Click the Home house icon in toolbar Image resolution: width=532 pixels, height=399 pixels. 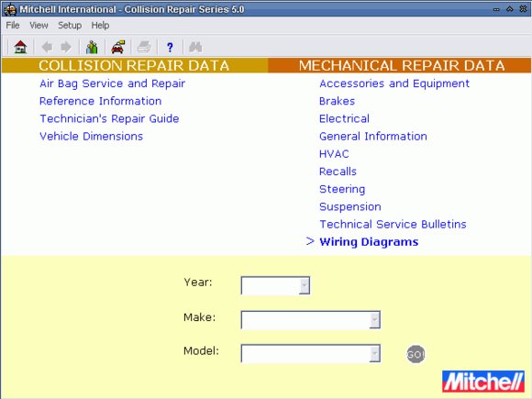point(20,47)
